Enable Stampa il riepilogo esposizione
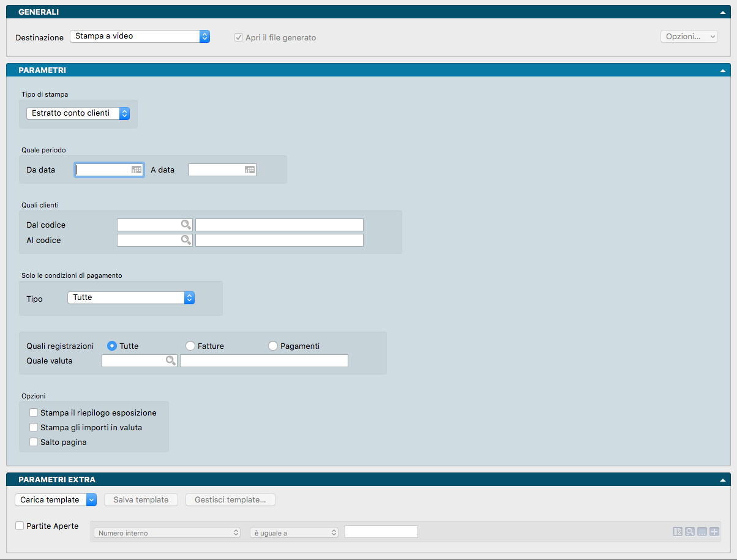Screen dimensions: 737x560 tap(34, 413)
